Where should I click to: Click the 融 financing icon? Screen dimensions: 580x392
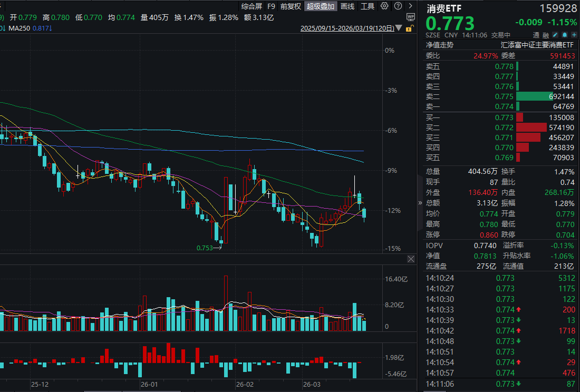tap(546, 35)
